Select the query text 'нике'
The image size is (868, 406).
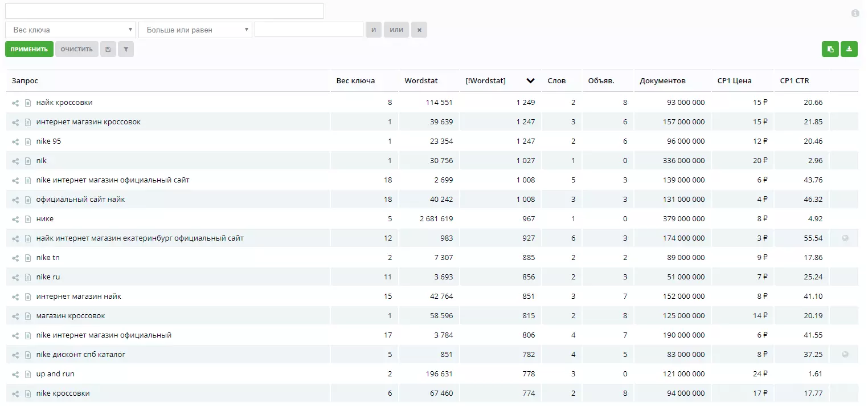[x=45, y=219]
